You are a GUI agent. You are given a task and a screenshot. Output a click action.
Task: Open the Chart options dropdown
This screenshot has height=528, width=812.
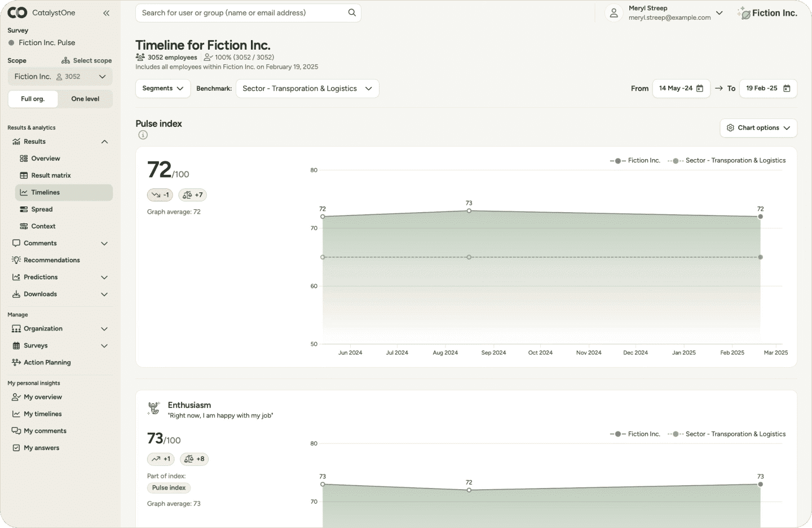pyautogui.click(x=758, y=128)
